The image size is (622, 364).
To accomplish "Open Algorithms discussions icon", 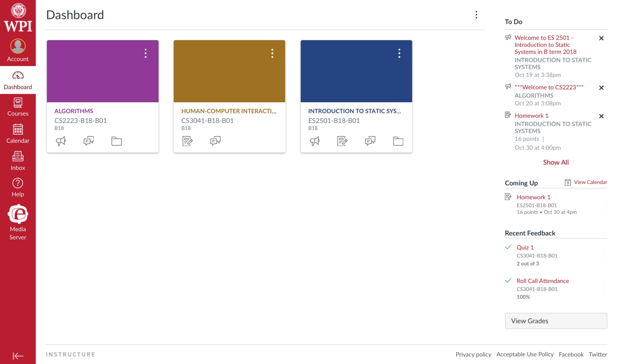I will (x=89, y=141).
